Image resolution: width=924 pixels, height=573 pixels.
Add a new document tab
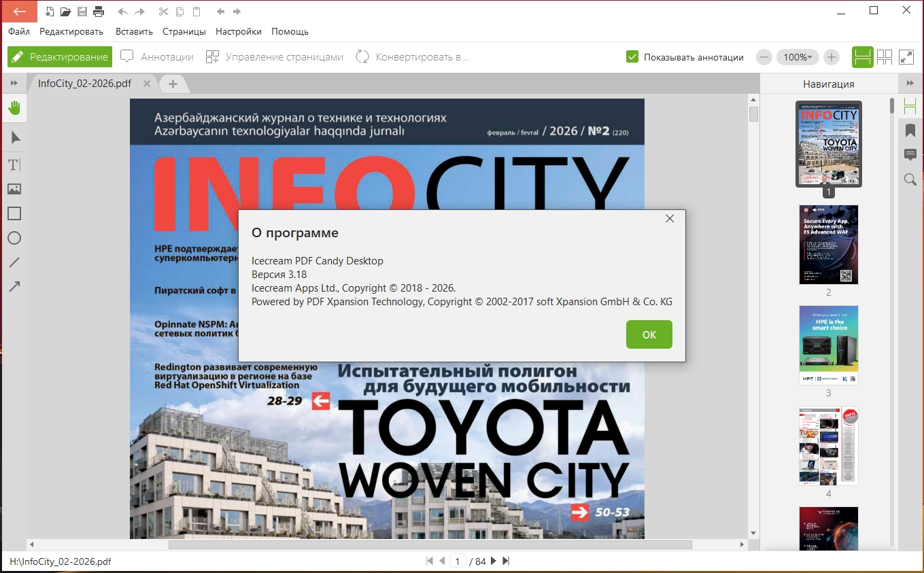[x=173, y=84]
